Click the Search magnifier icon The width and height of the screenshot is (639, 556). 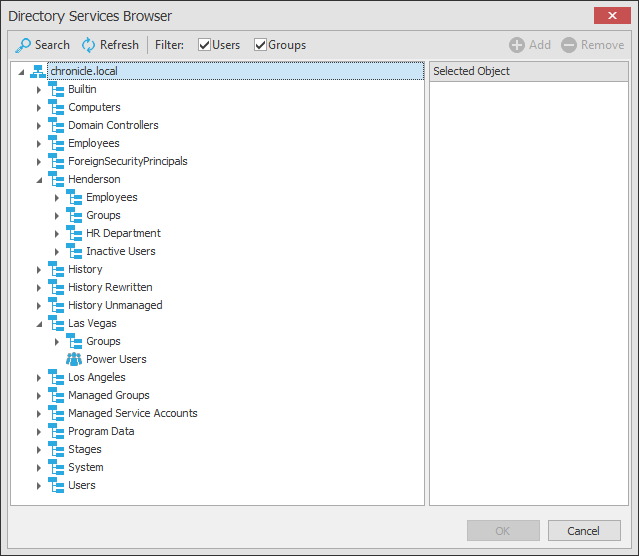point(23,45)
